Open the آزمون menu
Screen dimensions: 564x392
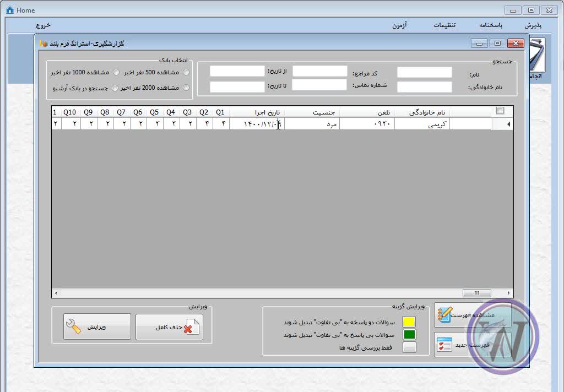coord(399,25)
